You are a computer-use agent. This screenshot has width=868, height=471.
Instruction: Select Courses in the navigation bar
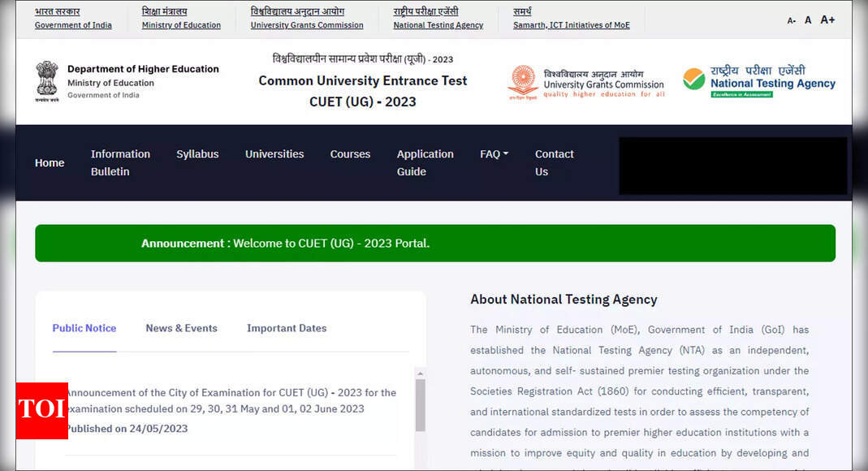coord(350,153)
